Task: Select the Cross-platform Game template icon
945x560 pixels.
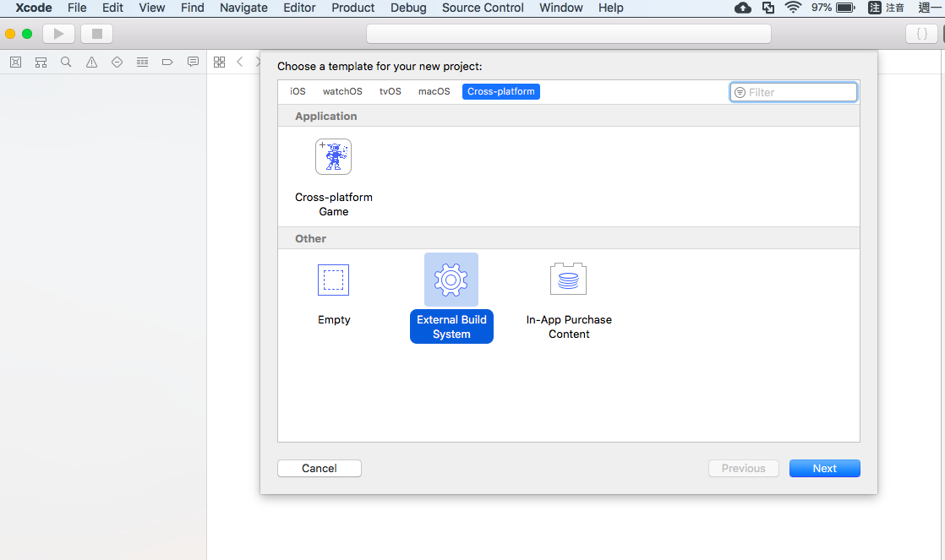Action: tap(333, 156)
